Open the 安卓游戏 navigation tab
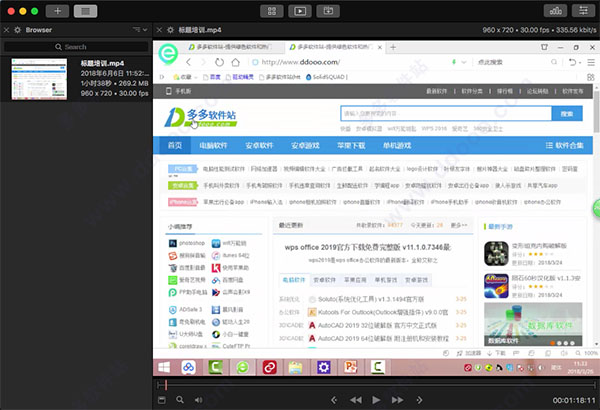 click(305, 145)
